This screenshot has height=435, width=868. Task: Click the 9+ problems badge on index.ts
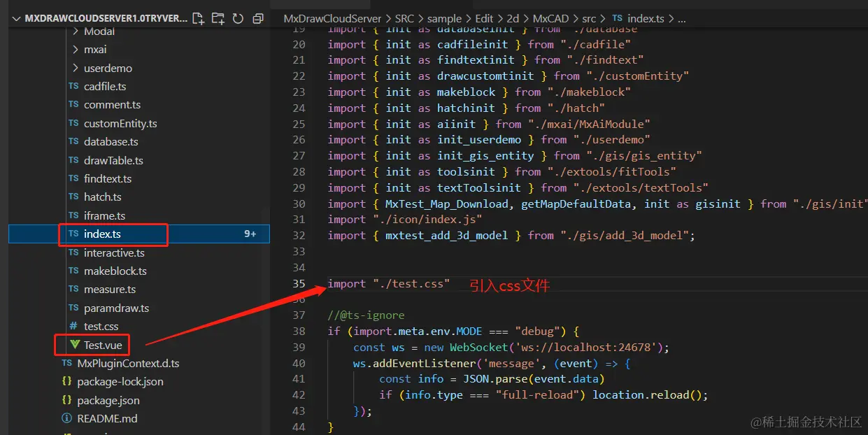pyautogui.click(x=250, y=234)
